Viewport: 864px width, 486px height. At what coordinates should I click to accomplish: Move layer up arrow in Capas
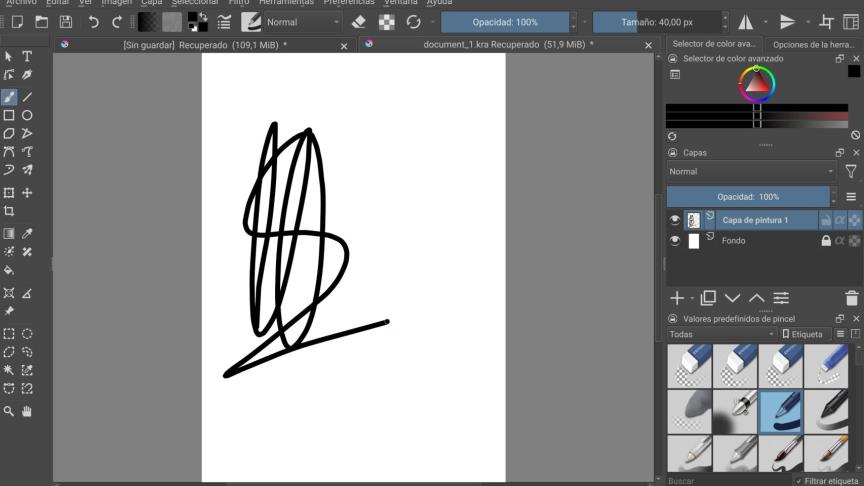[757, 298]
